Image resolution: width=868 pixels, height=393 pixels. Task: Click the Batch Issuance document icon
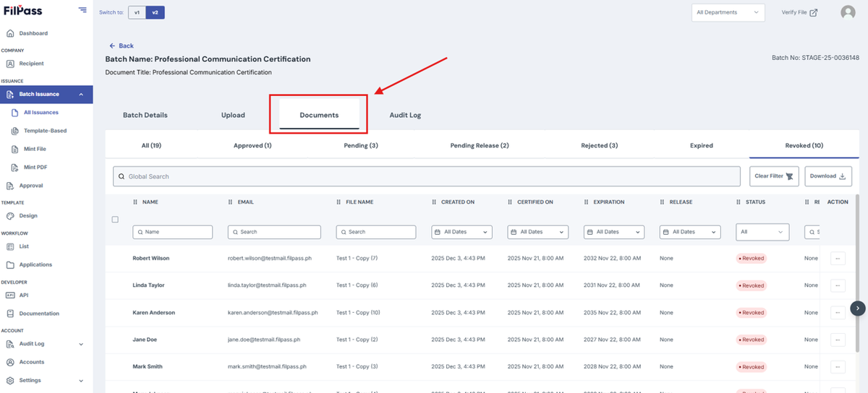tap(10, 94)
